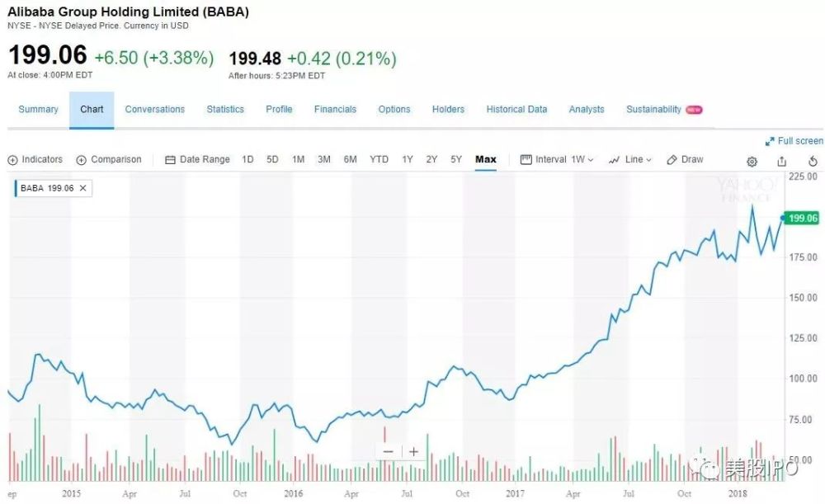Click the share chart icon
825x504 pixels.
click(782, 162)
